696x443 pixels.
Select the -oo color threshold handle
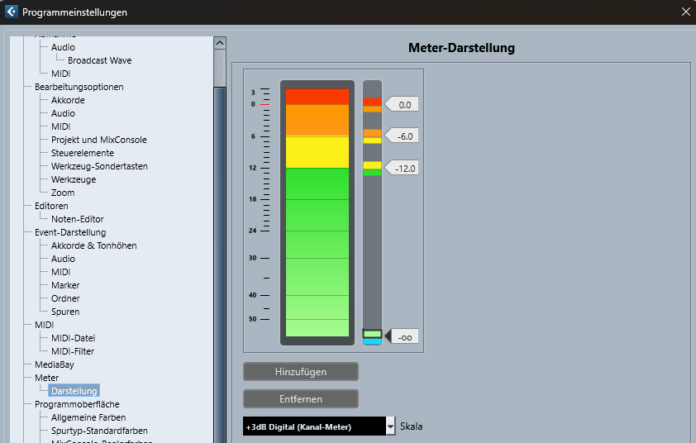pos(401,337)
